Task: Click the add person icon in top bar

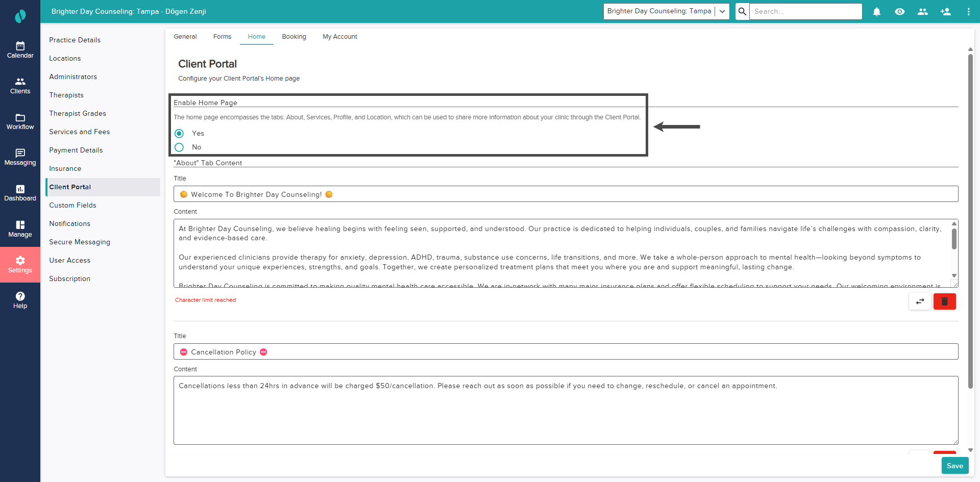Action: coord(945,11)
